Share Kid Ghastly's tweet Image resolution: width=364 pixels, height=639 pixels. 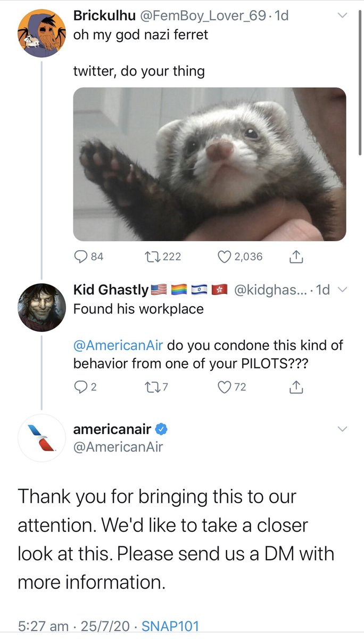(x=296, y=387)
